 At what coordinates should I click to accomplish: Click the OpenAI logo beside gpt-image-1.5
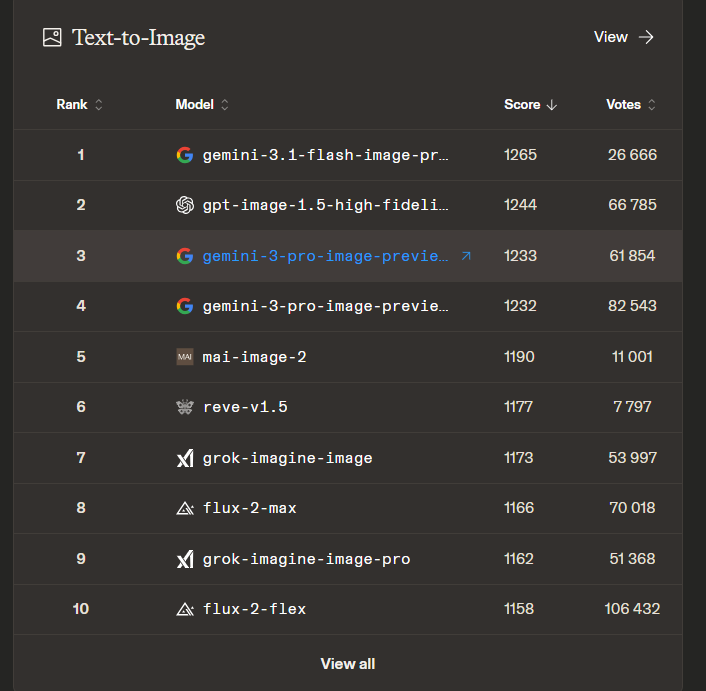coord(184,205)
